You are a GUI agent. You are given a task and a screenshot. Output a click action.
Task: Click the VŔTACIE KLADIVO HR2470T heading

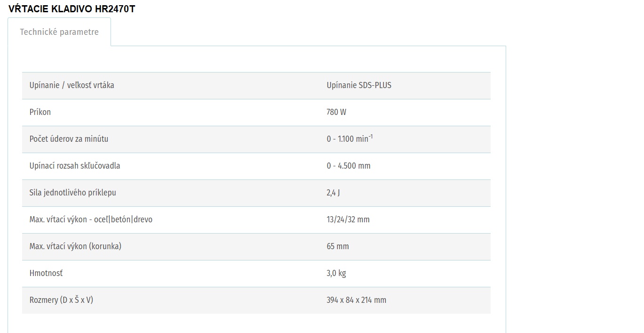pyautogui.click(x=72, y=9)
